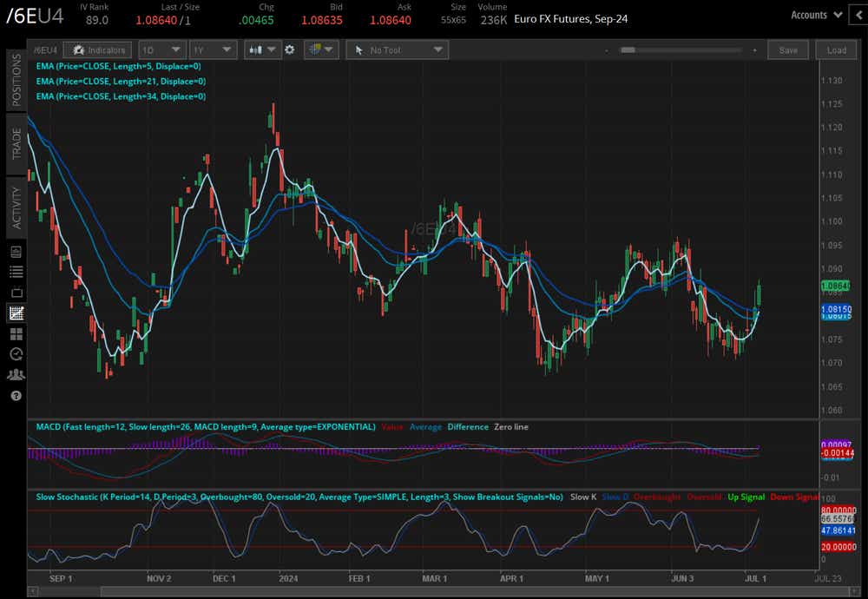Click the chart settings gear icon
The height and width of the screenshot is (599, 868).
[290, 50]
